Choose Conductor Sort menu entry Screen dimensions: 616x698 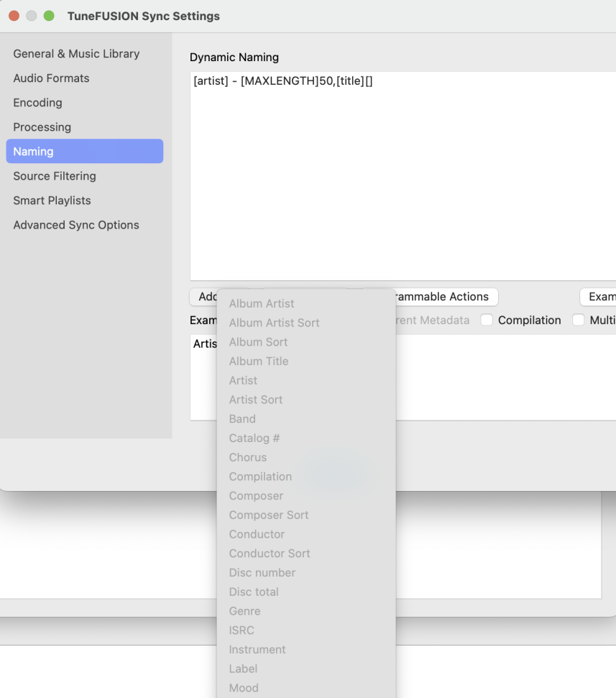tap(306, 554)
